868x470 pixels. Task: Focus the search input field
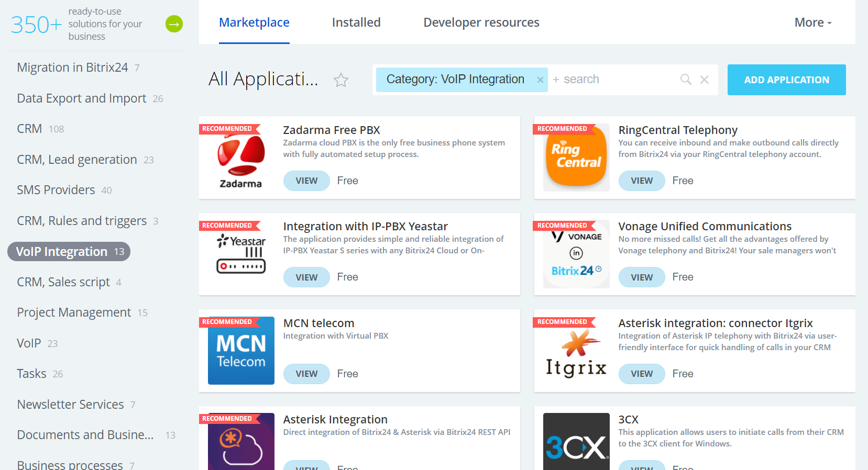click(x=613, y=80)
